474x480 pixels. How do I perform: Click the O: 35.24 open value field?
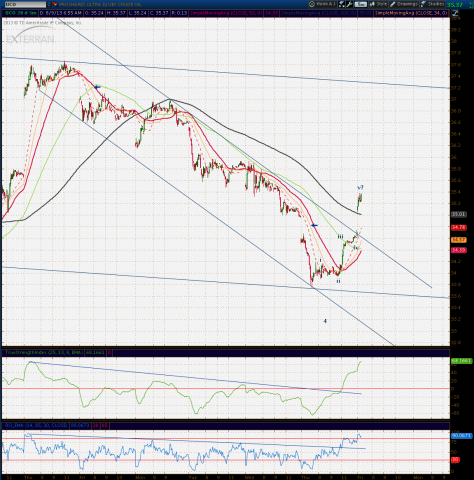click(x=94, y=13)
